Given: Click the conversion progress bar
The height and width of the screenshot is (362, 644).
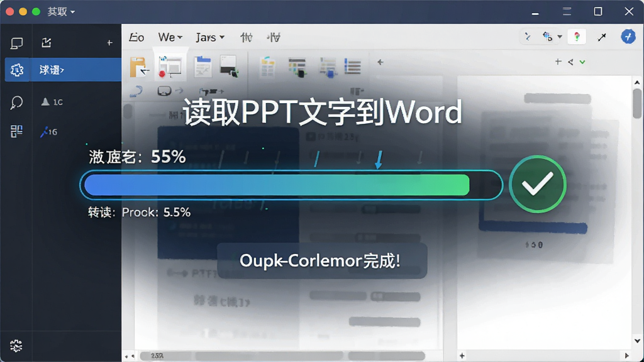Looking at the screenshot, I should coord(291,185).
